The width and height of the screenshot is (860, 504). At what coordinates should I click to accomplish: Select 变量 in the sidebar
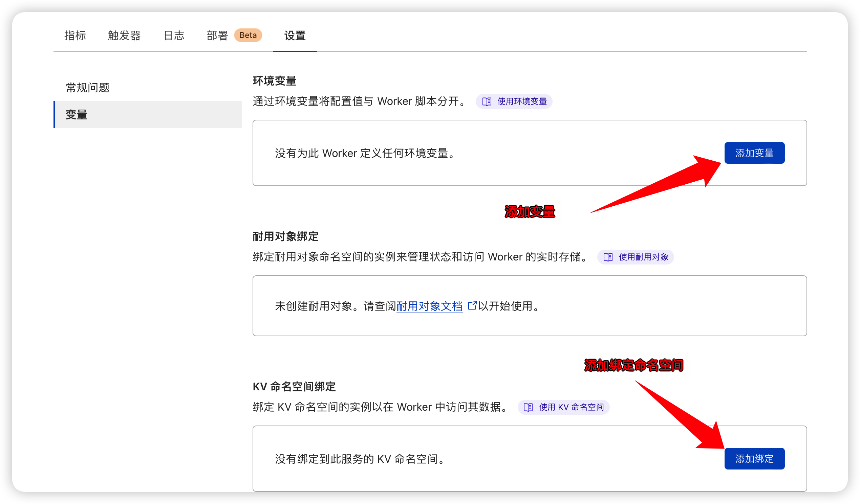[x=76, y=115]
